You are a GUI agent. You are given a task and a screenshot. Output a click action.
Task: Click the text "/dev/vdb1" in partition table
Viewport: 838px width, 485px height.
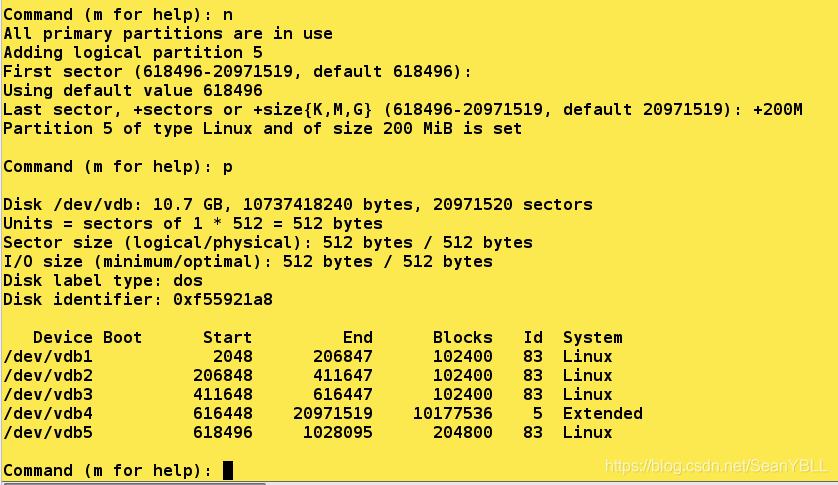pyautogui.click(x=48, y=357)
